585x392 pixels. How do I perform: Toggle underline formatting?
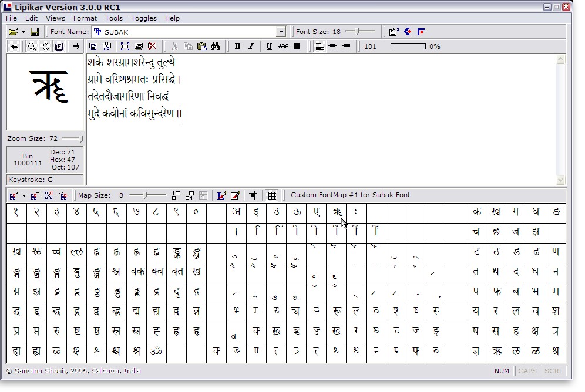(269, 46)
